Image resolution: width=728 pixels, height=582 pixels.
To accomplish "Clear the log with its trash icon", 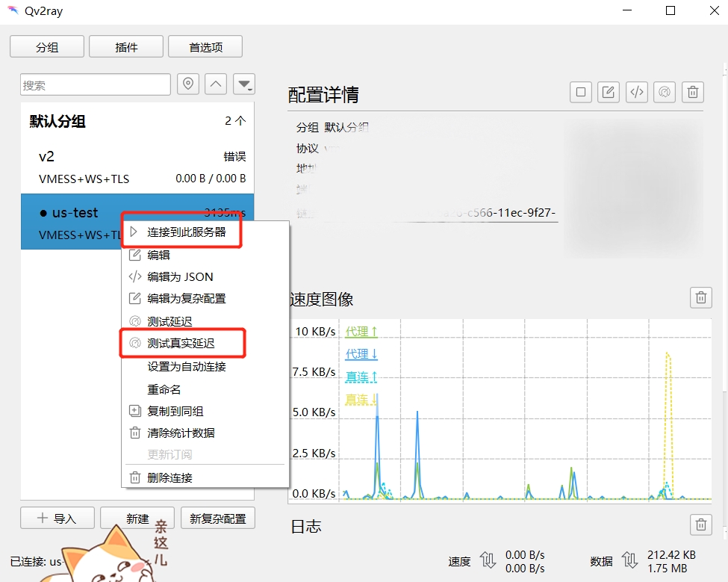I will (x=700, y=524).
